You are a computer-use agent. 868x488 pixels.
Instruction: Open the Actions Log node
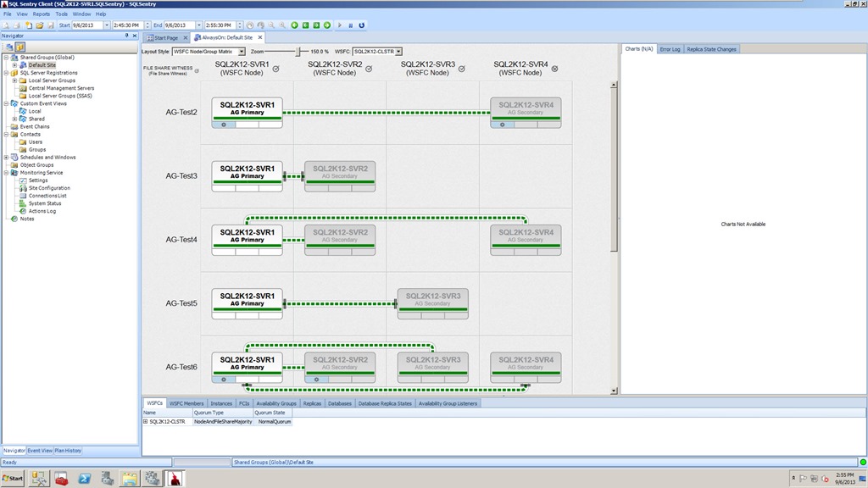point(42,211)
